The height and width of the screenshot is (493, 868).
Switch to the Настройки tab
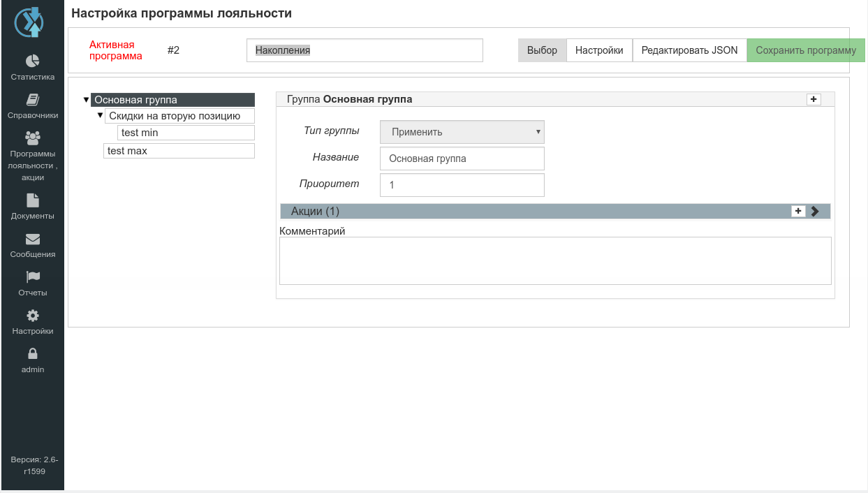click(x=599, y=50)
